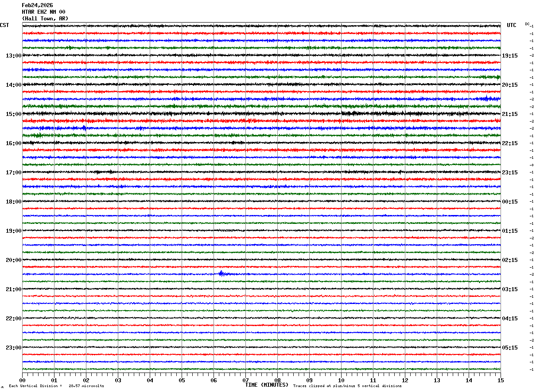Click minute tick label 15 on time axis

pos(501,380)
